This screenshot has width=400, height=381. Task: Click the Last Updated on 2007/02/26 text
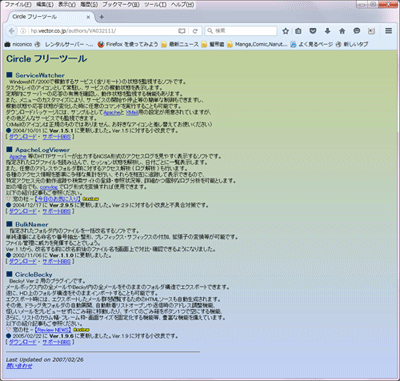(x=45, y=360)
